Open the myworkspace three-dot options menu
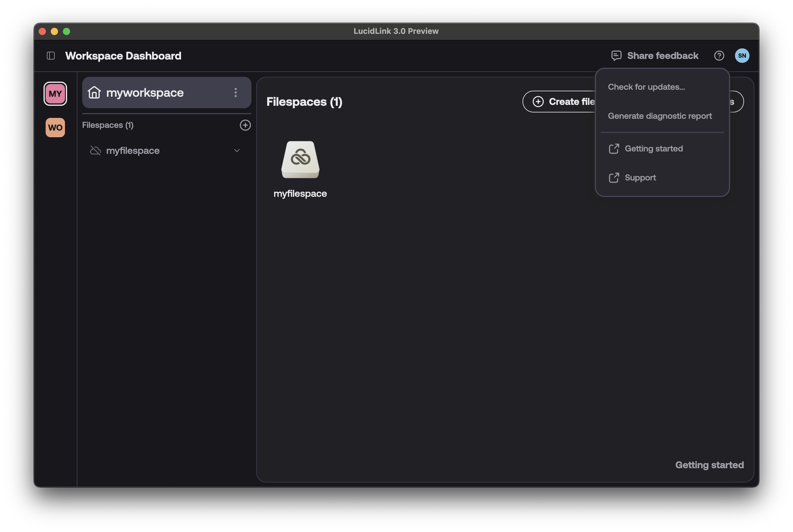This screenshot has width=793, height=532. click(x=235, y=92)
